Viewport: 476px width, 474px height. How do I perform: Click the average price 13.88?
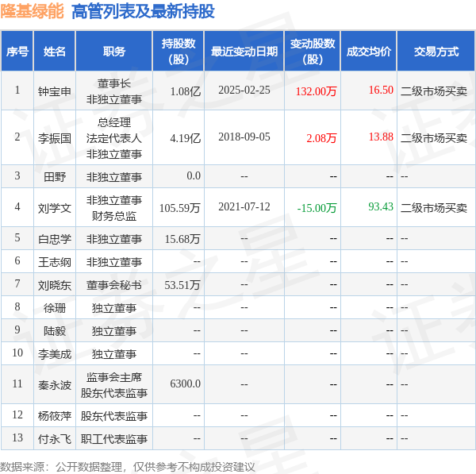pos(381,137)
